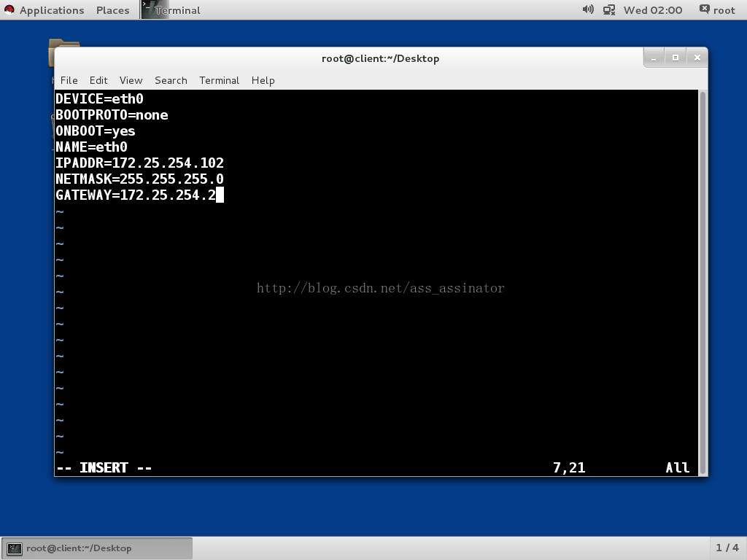Click the chat icon beside root
The width and height of the screenshot is (747, 560).
coord(704,9)
